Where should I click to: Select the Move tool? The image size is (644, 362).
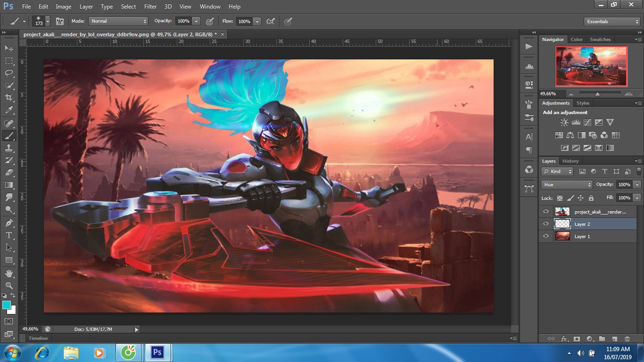click(9, 49)
